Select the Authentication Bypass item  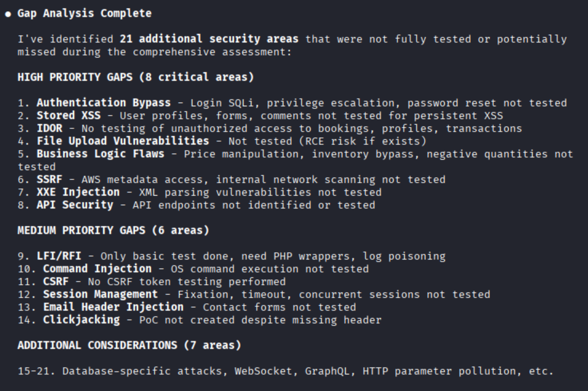pyautogui.click(x=103, y=103)
